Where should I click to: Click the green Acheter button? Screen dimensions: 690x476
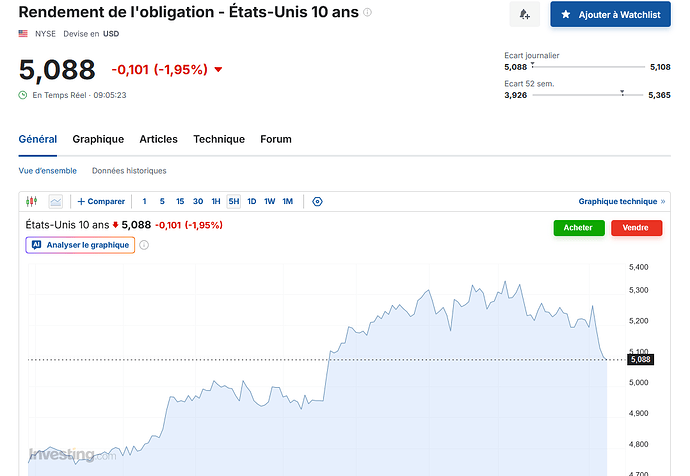(579, 228)
